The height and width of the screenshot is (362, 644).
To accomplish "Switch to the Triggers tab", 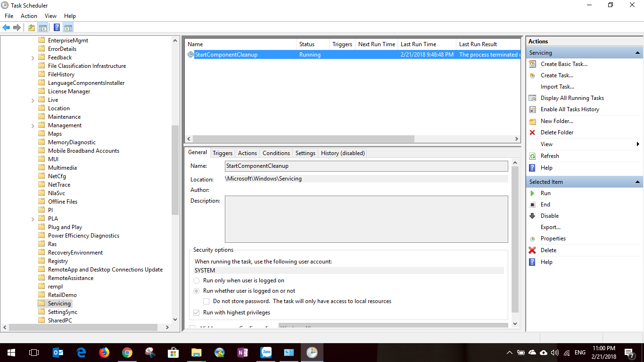I will pyautogui.click(x=222, y=153).
